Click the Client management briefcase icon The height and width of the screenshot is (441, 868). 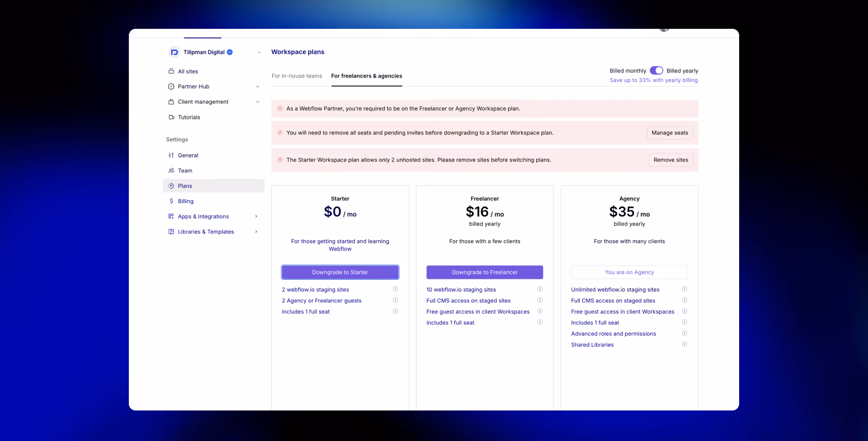(171, 102)
